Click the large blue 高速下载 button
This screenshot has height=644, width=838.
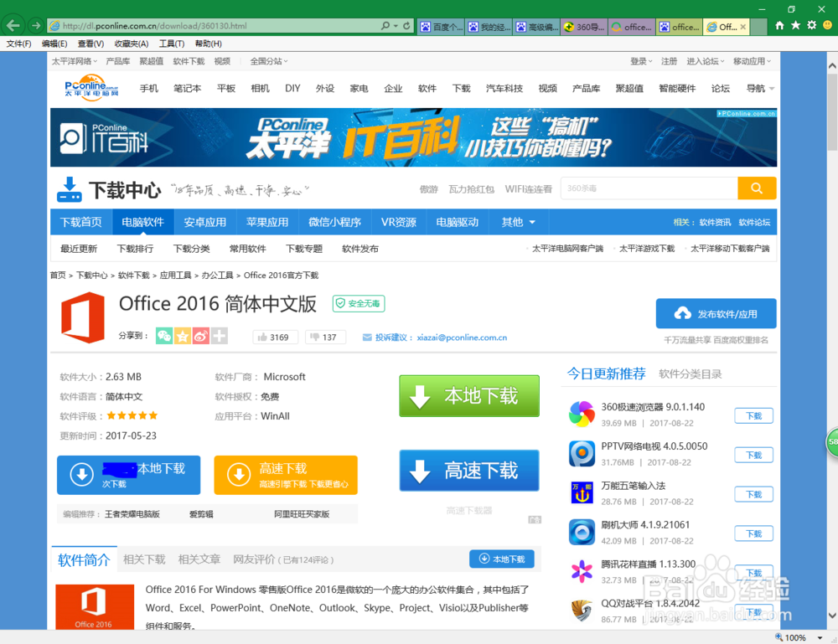(x=469, y=471)
